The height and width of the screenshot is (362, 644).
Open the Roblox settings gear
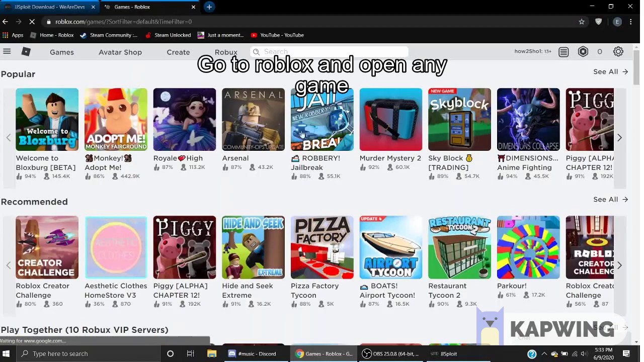[x=618, y=51]
